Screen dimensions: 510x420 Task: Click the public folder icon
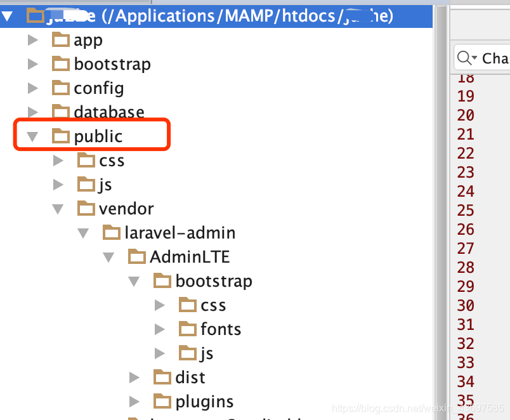pos(61,136)
